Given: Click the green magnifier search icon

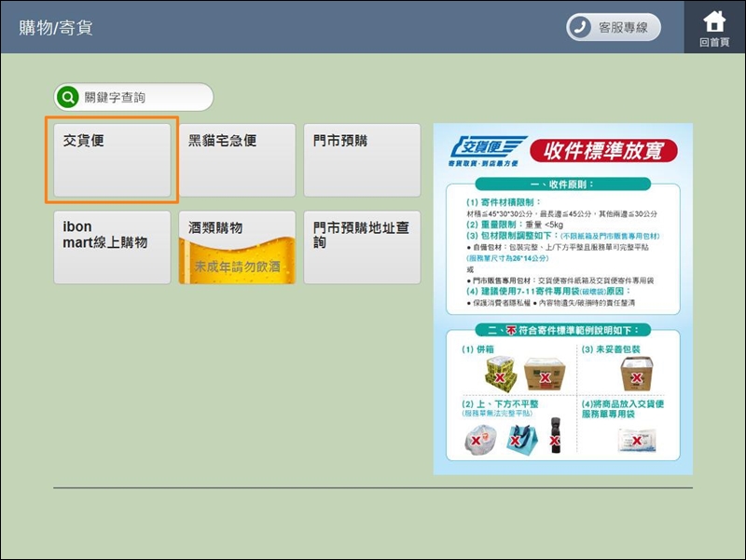Looking at the screenshot, I should pos(67,97).
